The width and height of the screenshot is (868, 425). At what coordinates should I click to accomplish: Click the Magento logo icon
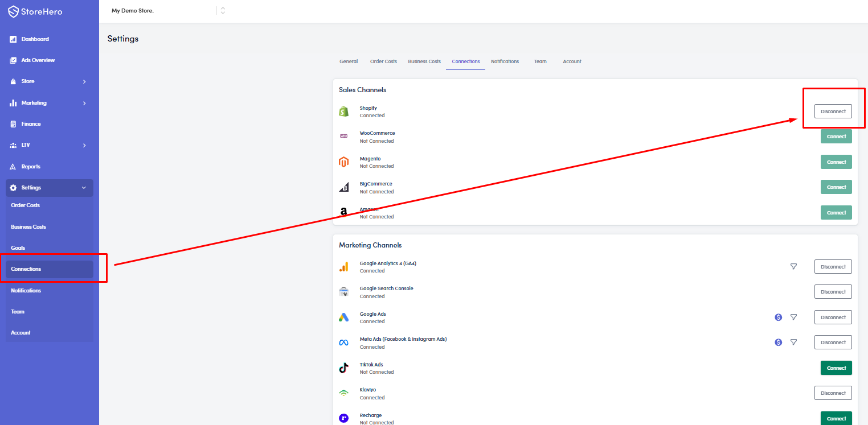343,162
